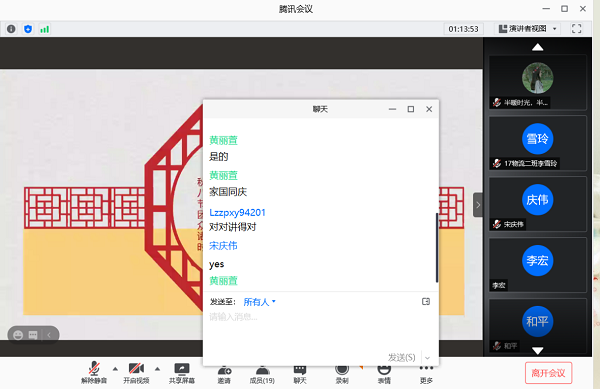
Task: Open 所有人 recipient dropdown in chat
Action: (259, 302)
